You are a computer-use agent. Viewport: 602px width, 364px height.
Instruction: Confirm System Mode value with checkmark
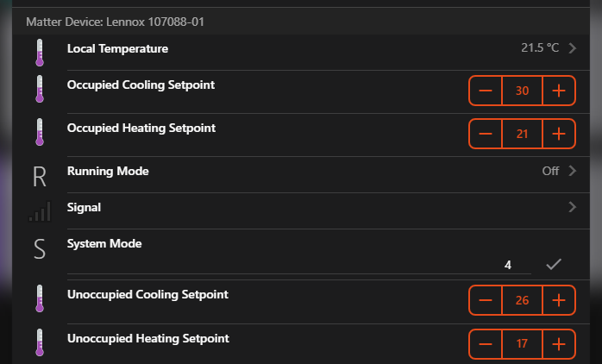554,265
